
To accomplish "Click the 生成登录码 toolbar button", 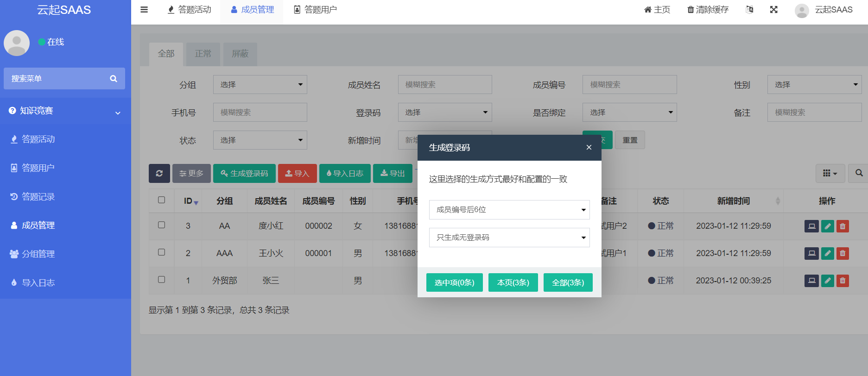I will pyautogui.click(x=244, y=173).
